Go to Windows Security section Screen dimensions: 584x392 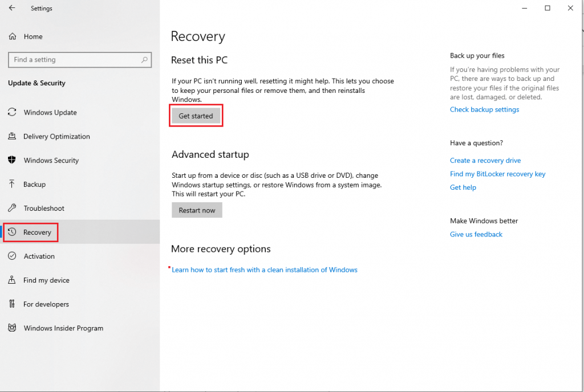click(51, 160)
